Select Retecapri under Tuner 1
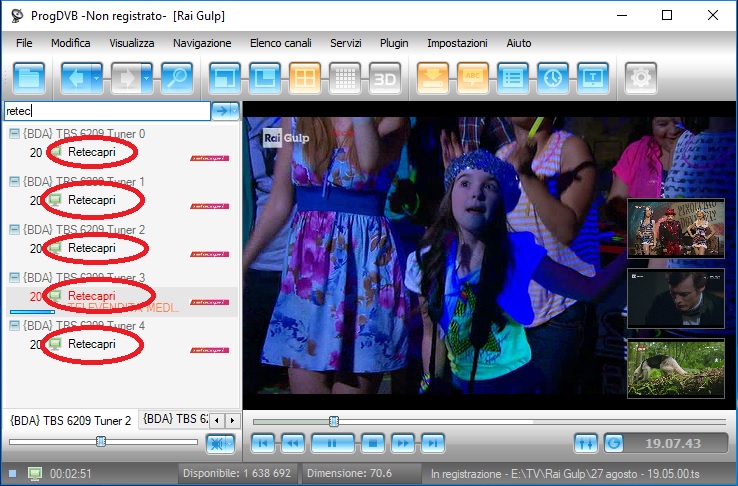738x486 pixels. pos(92,200)
